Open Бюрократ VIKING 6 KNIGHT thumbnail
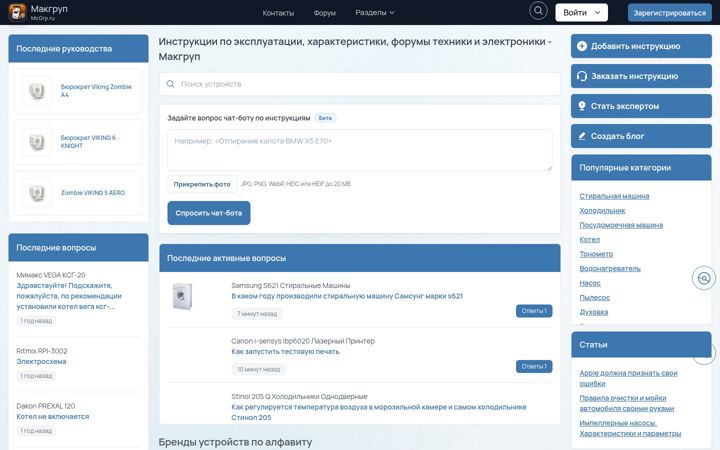 coord(37,142)
